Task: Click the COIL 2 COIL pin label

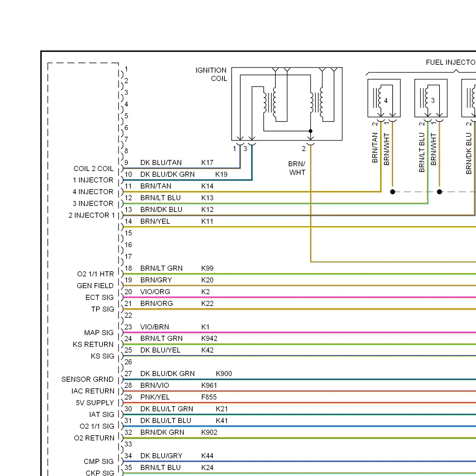Action: [93, 169]
